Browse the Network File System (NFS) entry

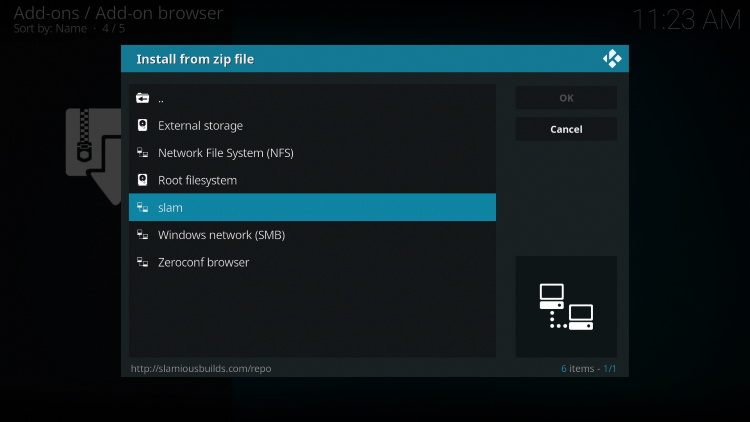[225, 153]
